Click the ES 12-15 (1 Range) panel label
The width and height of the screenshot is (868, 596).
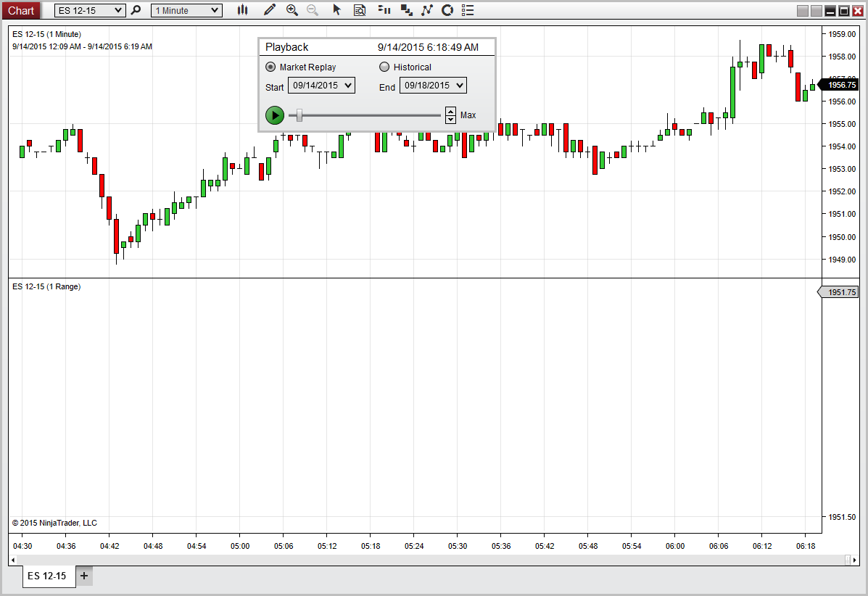coord(46,286)
